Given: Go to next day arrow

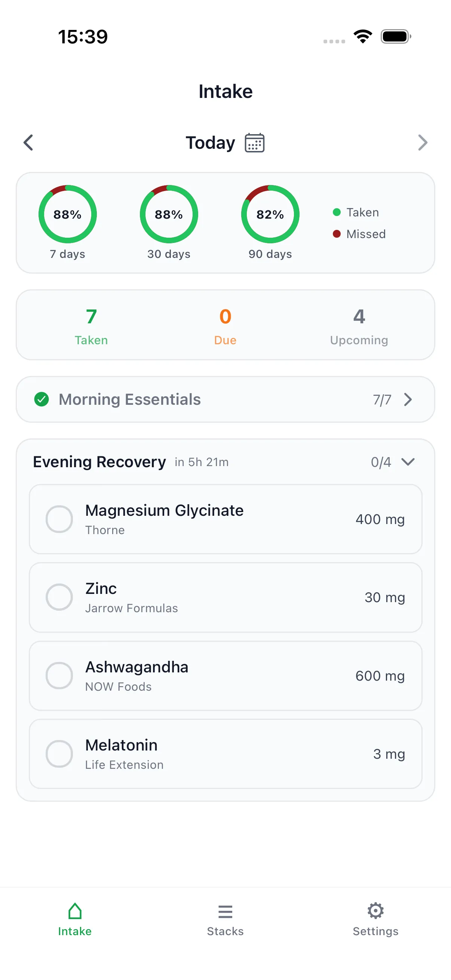Looking at the screenshot, I should tap(423, 143).
